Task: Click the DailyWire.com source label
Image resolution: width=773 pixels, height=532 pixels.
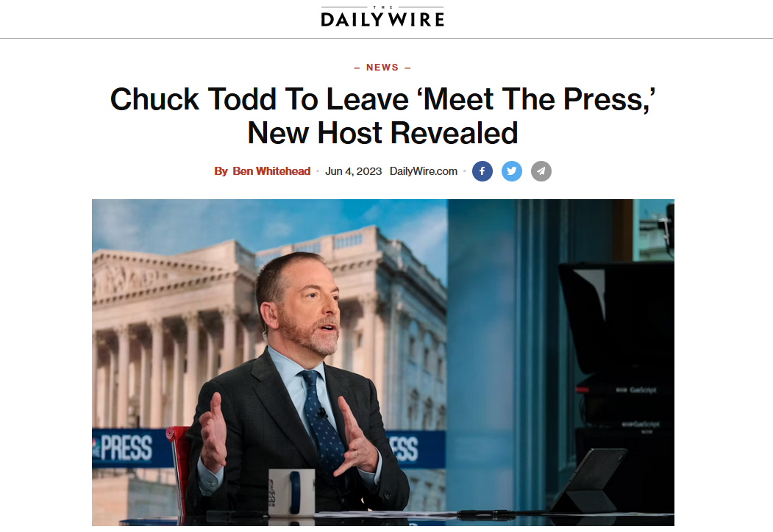Action: pos(424,171)
